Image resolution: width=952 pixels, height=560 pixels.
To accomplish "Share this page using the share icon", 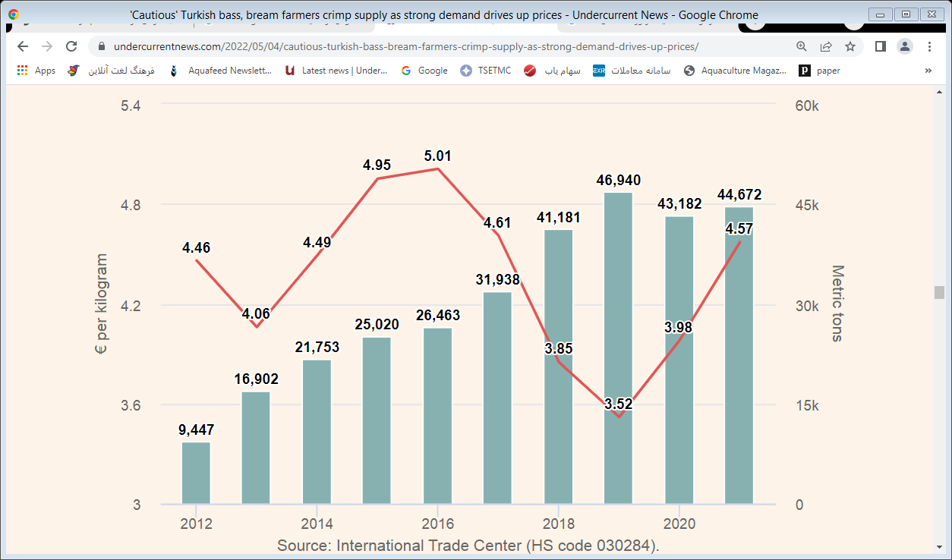I will (x=826, y=46).
